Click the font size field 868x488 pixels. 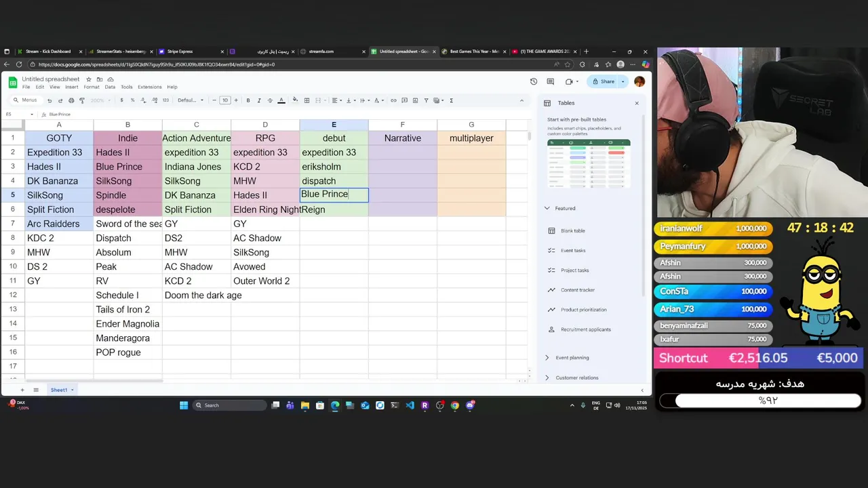[225, 100]
